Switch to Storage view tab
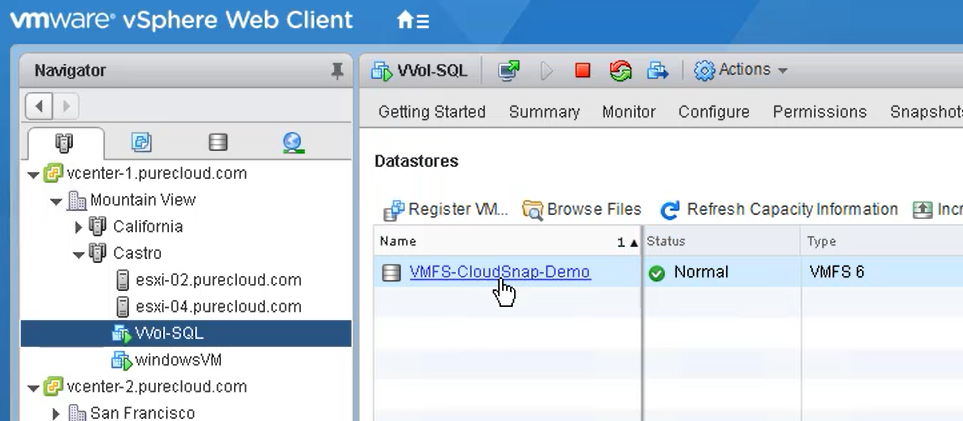Image resolution: width=963 pixels, height=421 pixels. (x=218, y=143)
